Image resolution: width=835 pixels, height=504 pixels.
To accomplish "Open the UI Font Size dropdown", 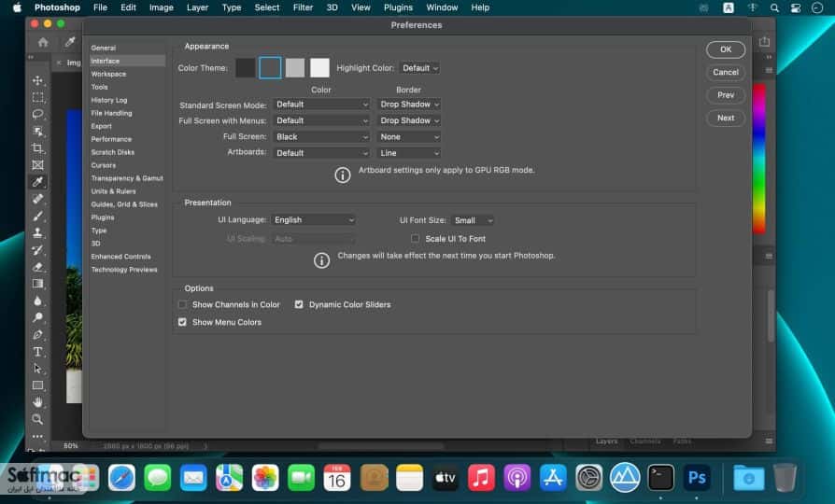I will (473, 220).
